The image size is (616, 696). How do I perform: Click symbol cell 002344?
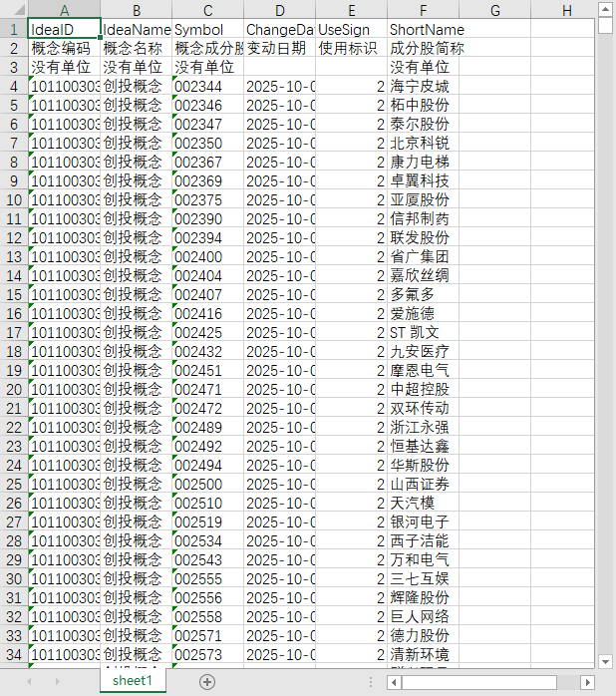(207, 86)
